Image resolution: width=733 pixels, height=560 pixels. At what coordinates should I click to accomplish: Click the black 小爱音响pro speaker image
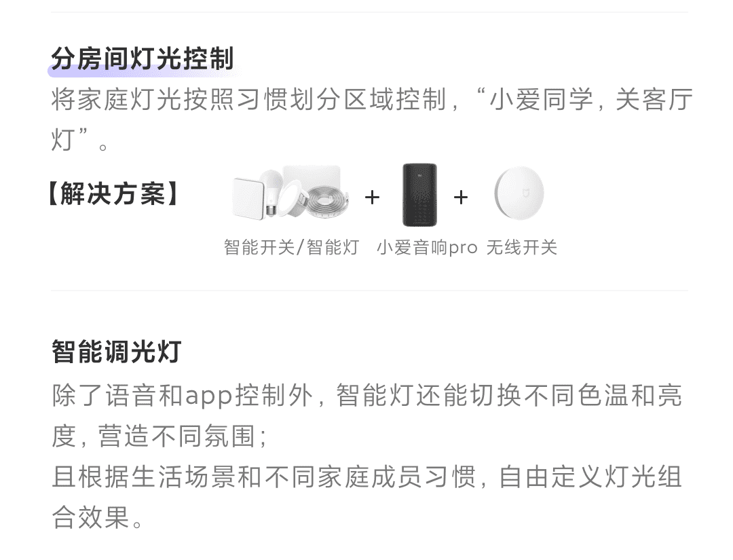coord(420,194)
